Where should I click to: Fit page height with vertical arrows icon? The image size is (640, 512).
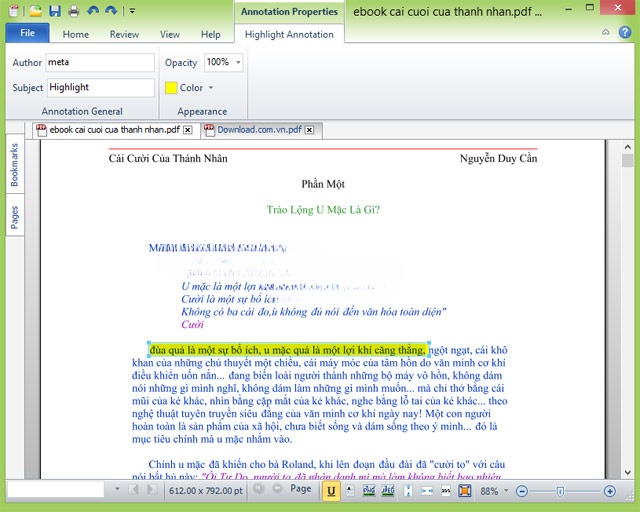(408, 490)
